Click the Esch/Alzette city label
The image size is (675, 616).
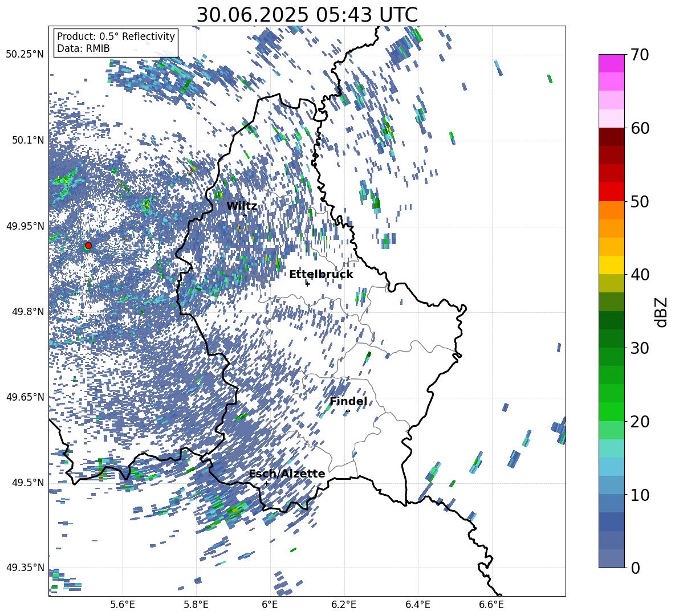pyautogui.click(x=287, y=474)
